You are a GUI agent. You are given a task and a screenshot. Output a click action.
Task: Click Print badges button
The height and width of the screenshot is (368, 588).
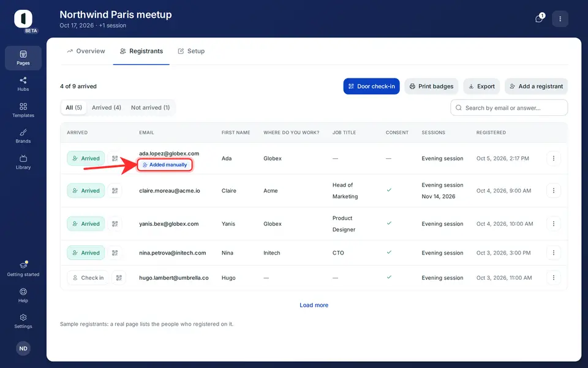tap(431, 86)
